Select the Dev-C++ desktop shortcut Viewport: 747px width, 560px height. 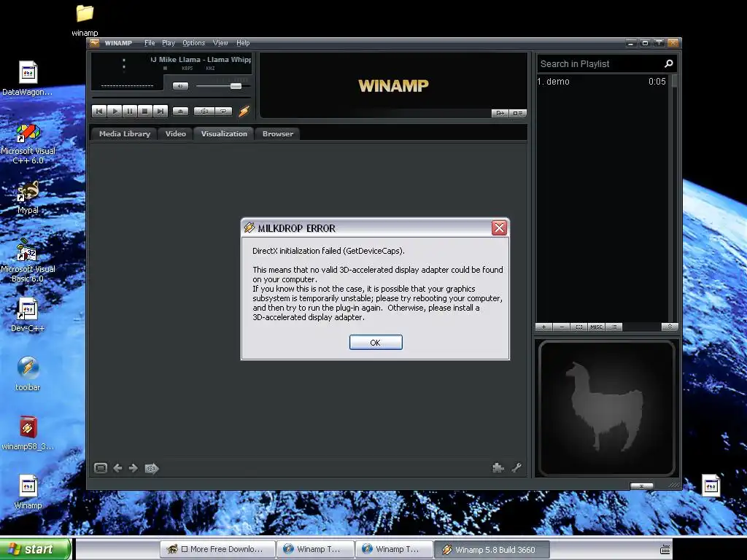[28, 315]
